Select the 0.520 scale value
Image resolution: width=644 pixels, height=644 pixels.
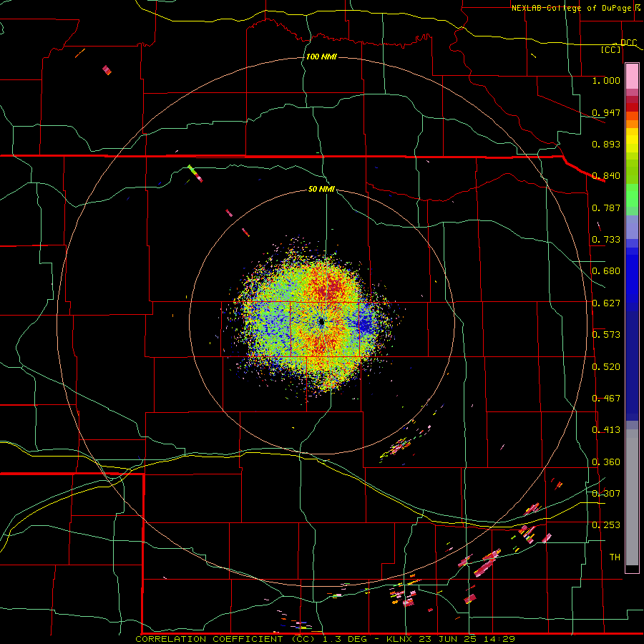pyautogui.click(x=606, y=367)
